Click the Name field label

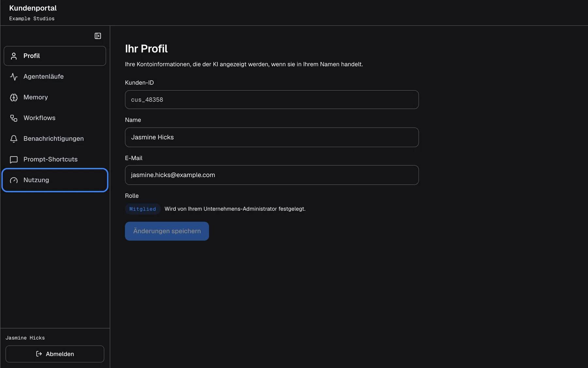point(133,120)
